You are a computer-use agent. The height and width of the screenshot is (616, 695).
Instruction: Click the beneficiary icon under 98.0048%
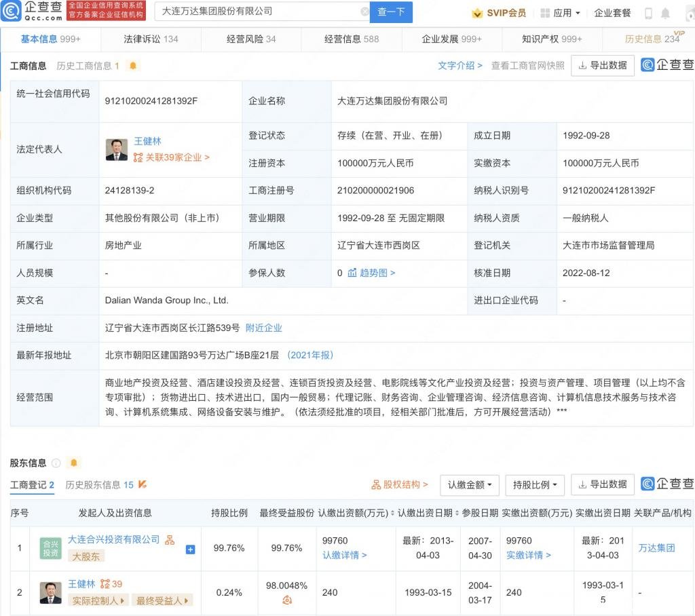pyautogui.click(x=287, y=600)
